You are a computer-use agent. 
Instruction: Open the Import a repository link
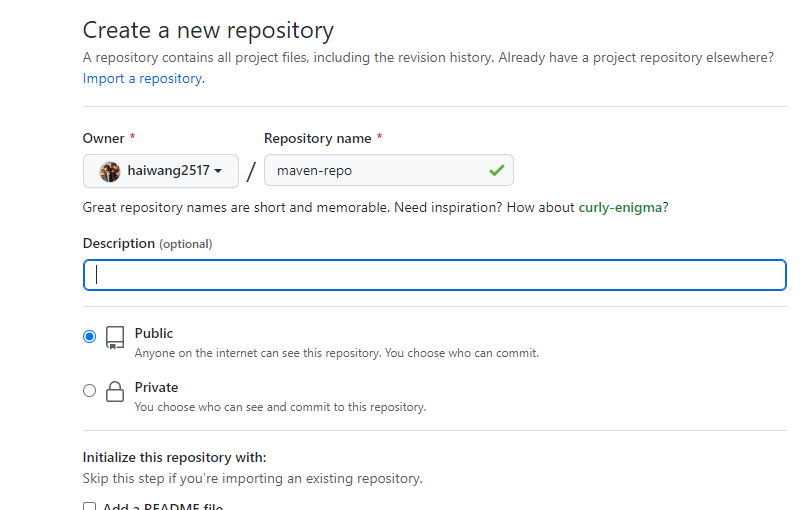142,78
